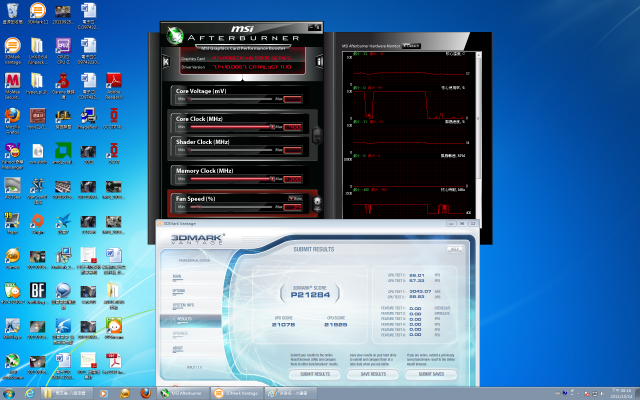The image size is (640, 400).
Task: Click the link clocks toggle between Core and Shader
Action: pyautogui.click(x=317, y=135)
